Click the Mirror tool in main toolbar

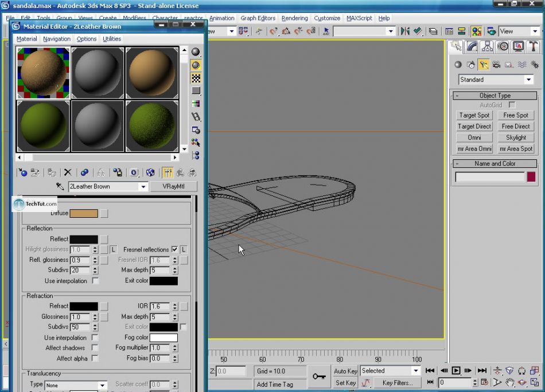click(x=405, y=32)
